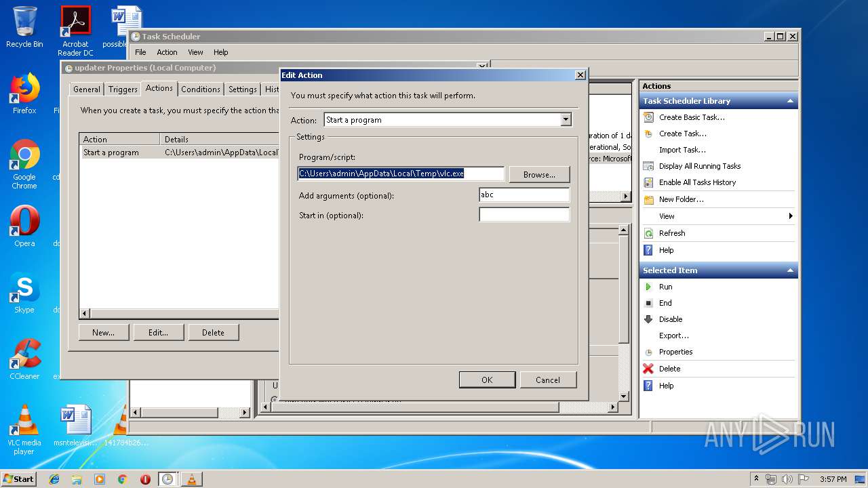Select VLC media player desktop icon

coord(24,430)
